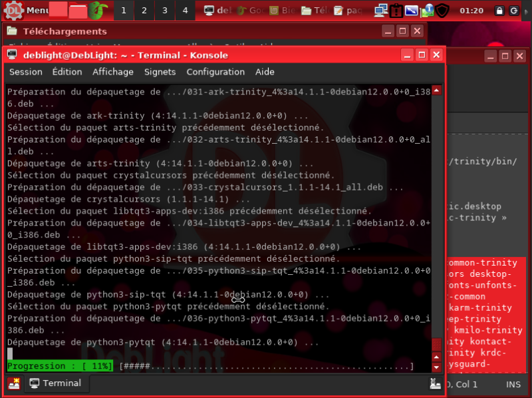Switch to virtual desktop 2
Image resolution: width=532 pixels, height=398 pixels.
[144, 10]
